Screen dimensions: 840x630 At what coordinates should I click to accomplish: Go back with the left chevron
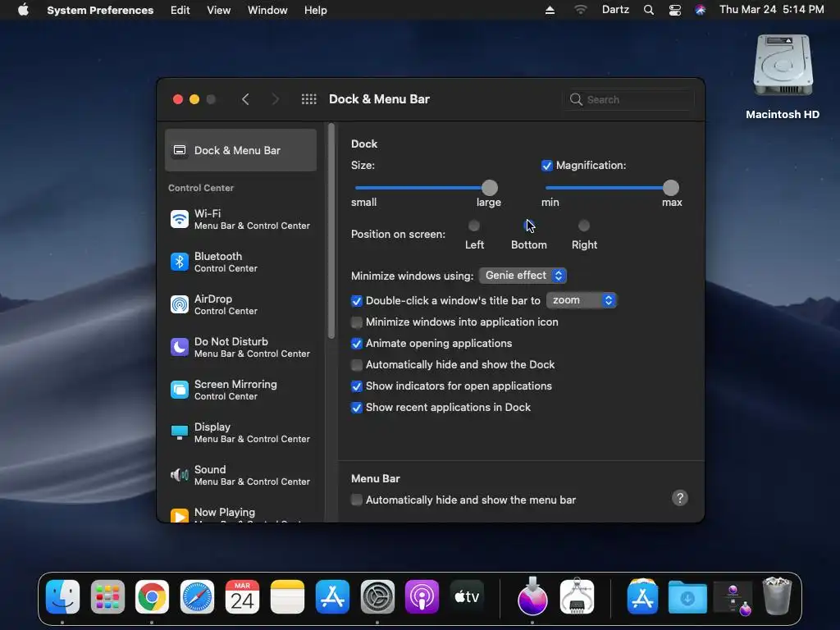(x=245, y=99)
